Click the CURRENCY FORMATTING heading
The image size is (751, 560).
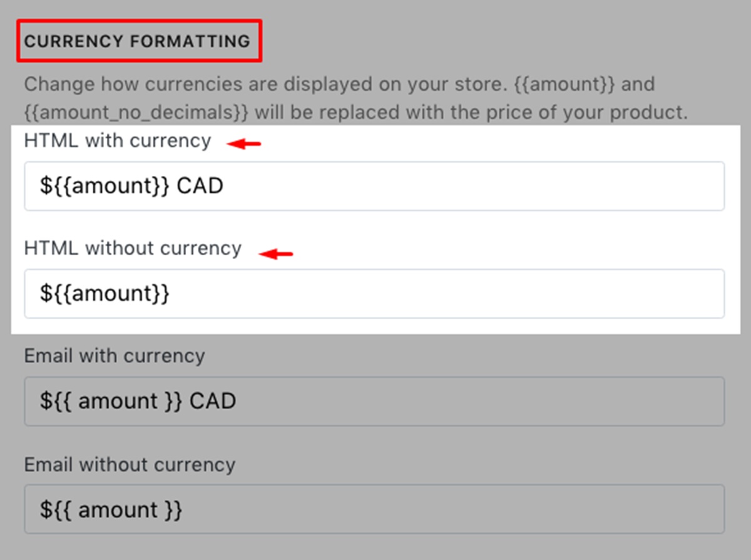click(x=137, y=41)
